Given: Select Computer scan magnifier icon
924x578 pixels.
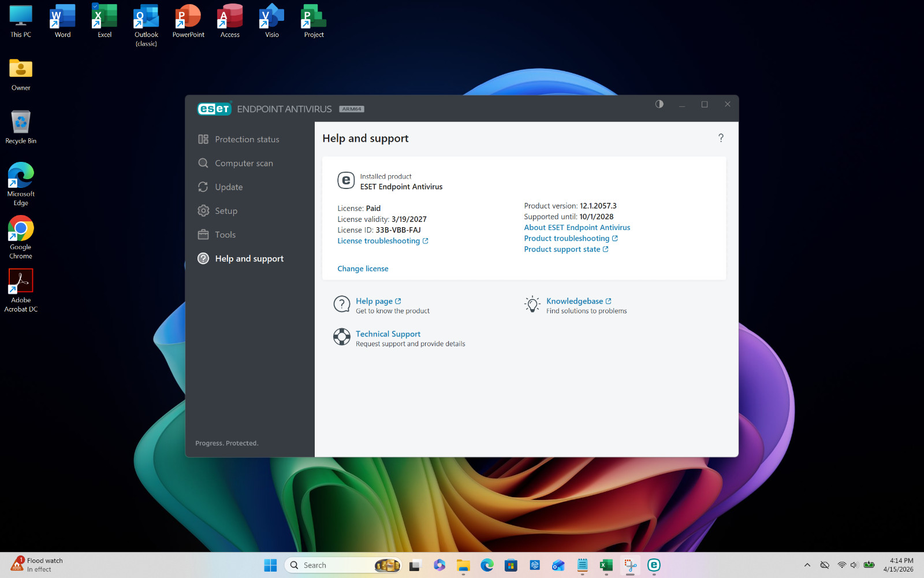Looking at the screenshot, I should (203, 163).
